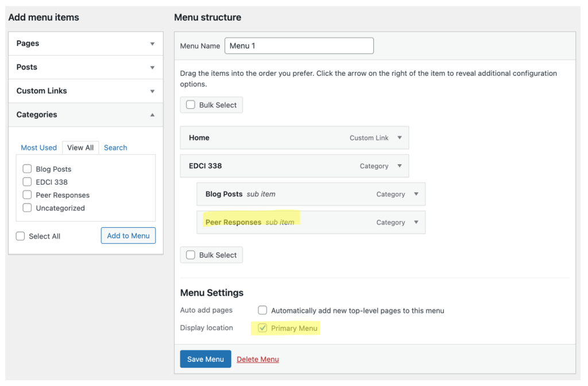The image size is (588, 386).
Task: Open options arrow for EDCI 338 item
Action: [400, 166]
